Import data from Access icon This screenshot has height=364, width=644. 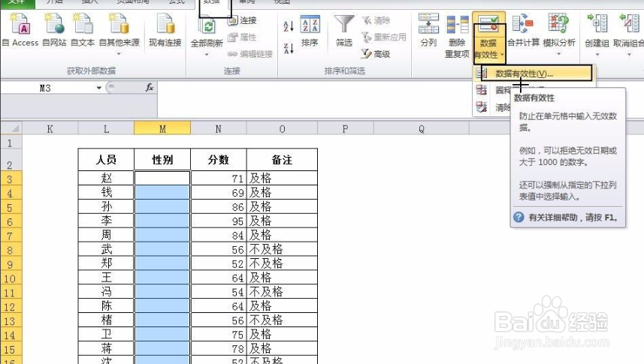coord(20,29)
